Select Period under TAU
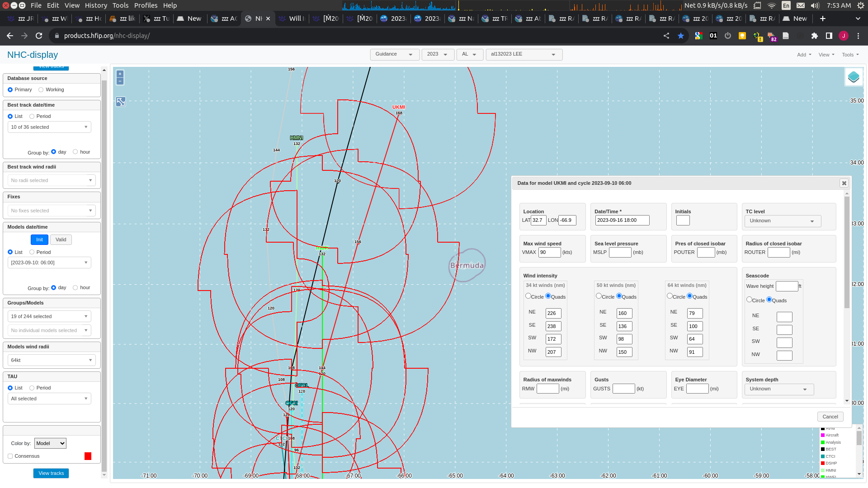Image resolution: width=868 pixels, height=488 pixels. click(x=32, y=388)
